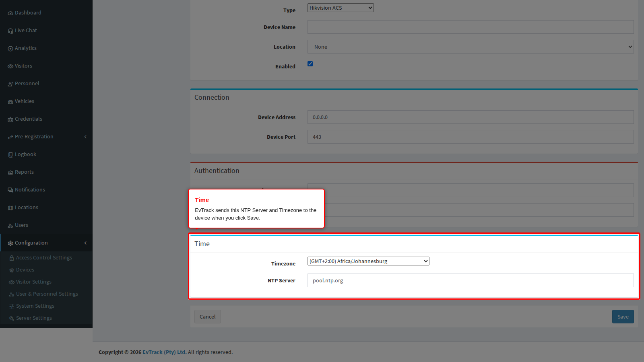Click the Pre-Registration arrows icon

pos(10,137)
